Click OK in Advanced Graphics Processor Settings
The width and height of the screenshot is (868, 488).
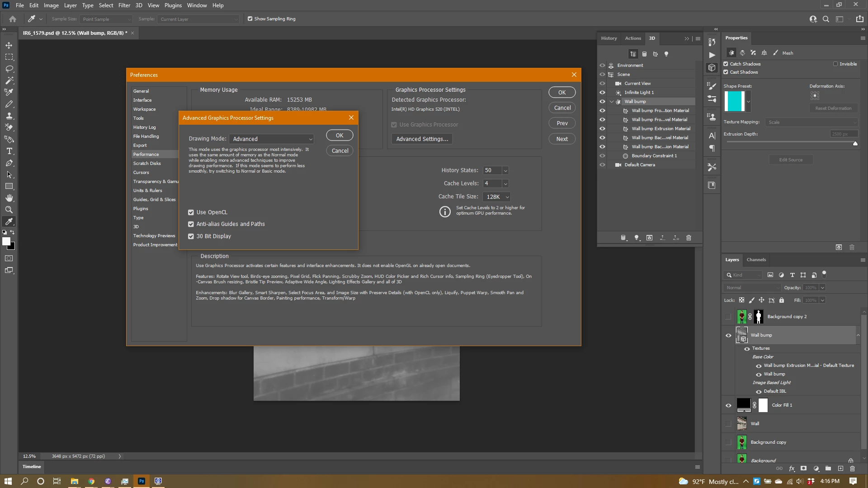(339, 136)
